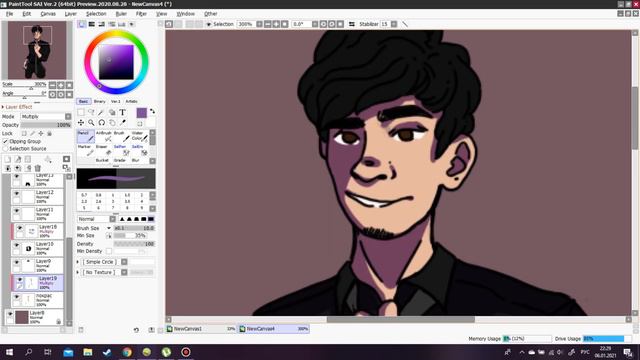Image resolution: width=640 pixels, height=360 pixels.
Task: Open Google Chrome from the taskbar
Action: (x=127, y=352)
